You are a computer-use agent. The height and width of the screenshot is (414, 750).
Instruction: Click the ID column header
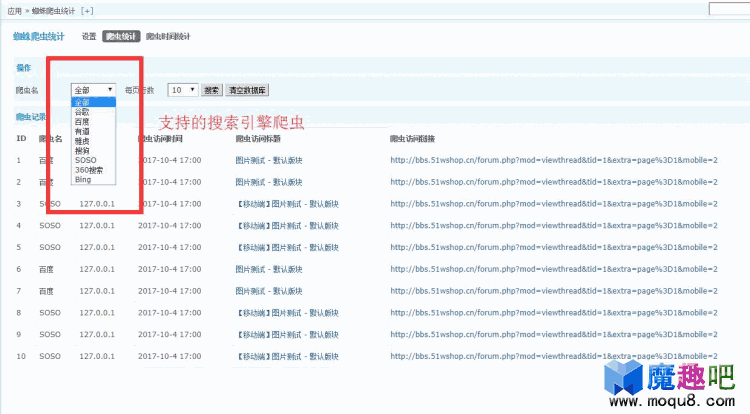(x=21, y=139)
